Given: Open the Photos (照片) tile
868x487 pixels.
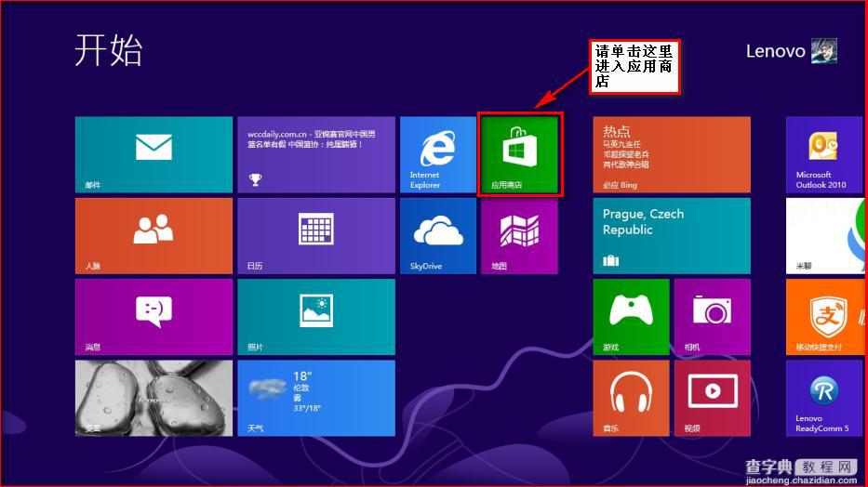Looking at the screenshot, I should [x=316, y=317].
